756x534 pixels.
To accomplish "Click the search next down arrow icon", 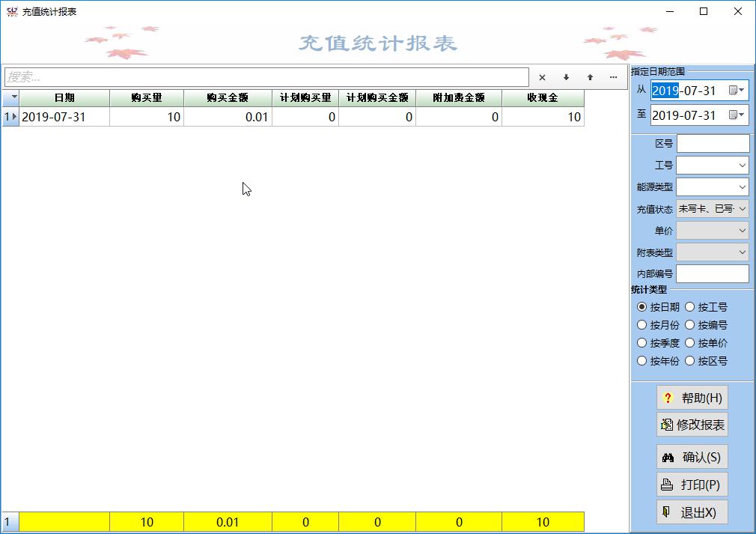I will tap(566, 77).
